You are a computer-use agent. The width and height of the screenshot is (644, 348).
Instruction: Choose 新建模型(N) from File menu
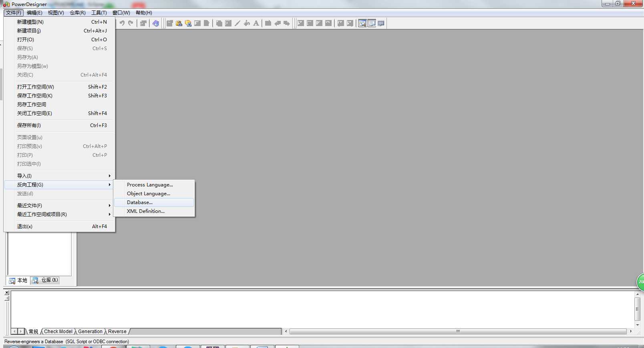click(59, 22)
